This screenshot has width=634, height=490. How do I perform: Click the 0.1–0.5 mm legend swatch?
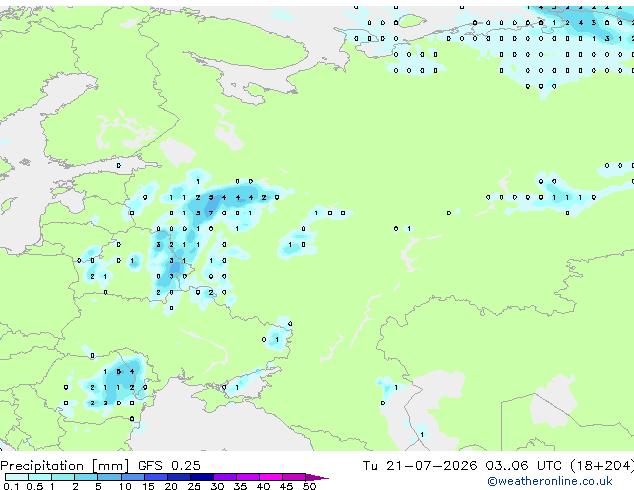17,477
